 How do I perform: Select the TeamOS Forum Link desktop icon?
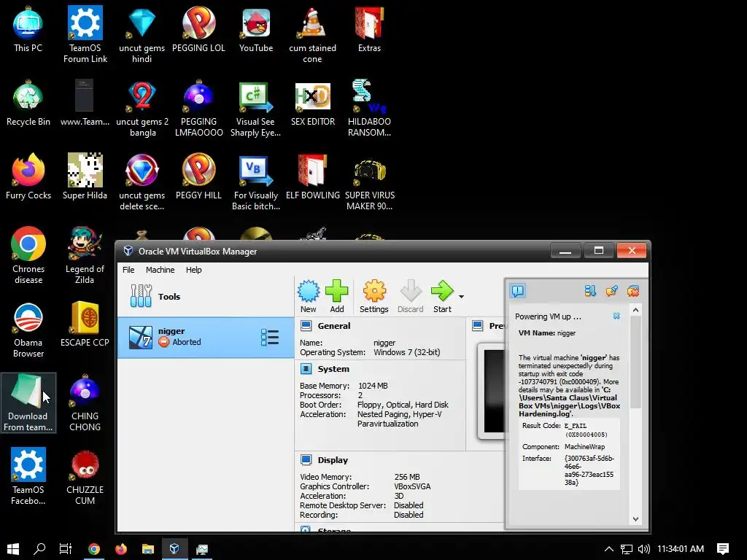click(85, 34)
